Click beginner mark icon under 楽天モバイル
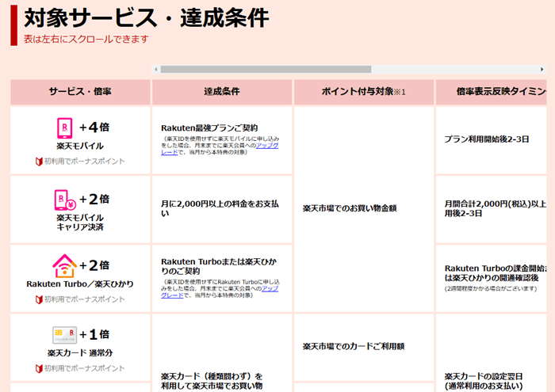 [39, 162]
